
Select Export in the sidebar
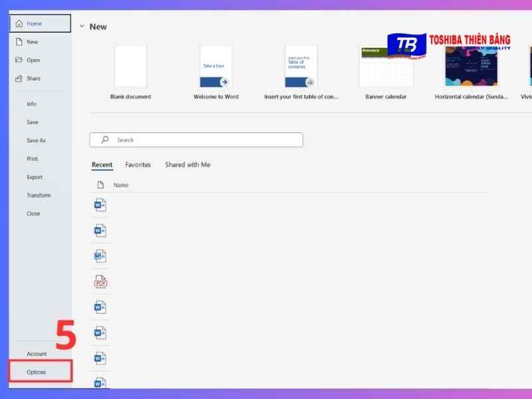(x=35, y=177)
